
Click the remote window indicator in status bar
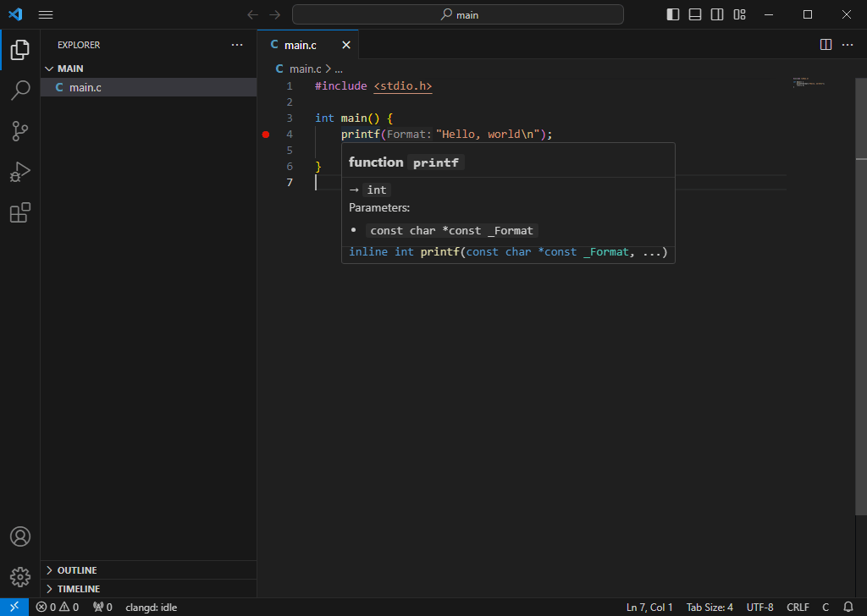point(14,607)
